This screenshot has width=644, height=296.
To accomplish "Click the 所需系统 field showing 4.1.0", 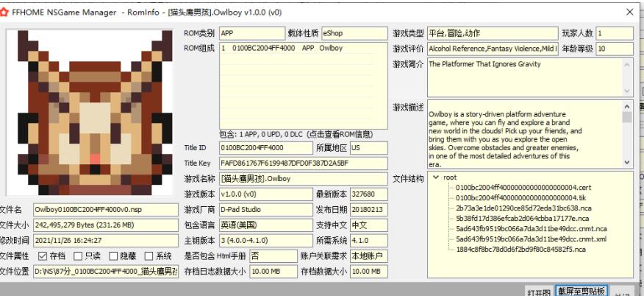I will 369,241.
